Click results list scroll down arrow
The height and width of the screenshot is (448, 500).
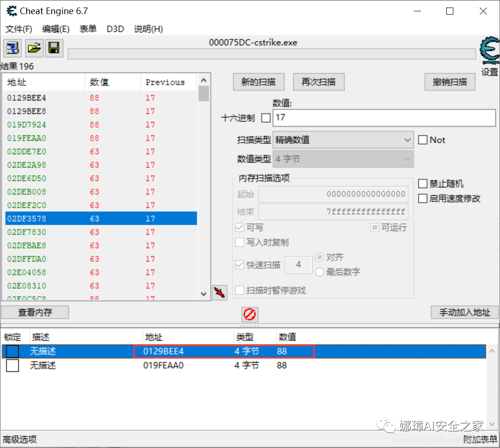pos(204,294)
